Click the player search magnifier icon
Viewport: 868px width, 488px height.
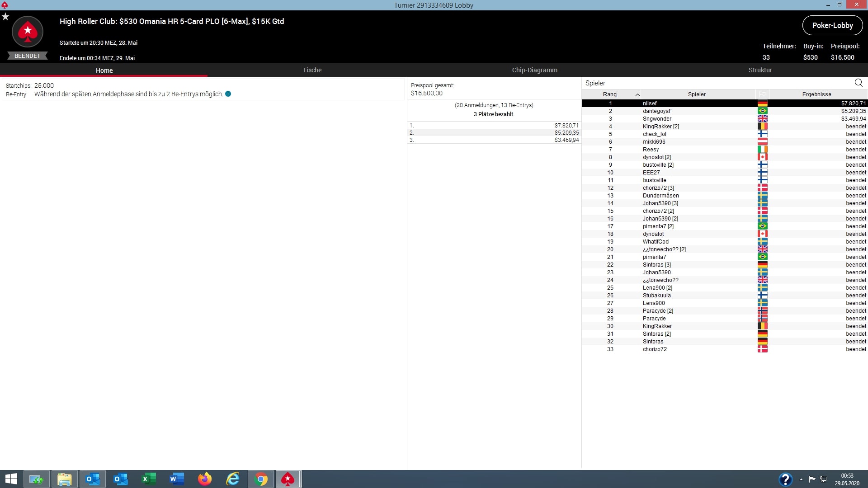pos(859,83)
